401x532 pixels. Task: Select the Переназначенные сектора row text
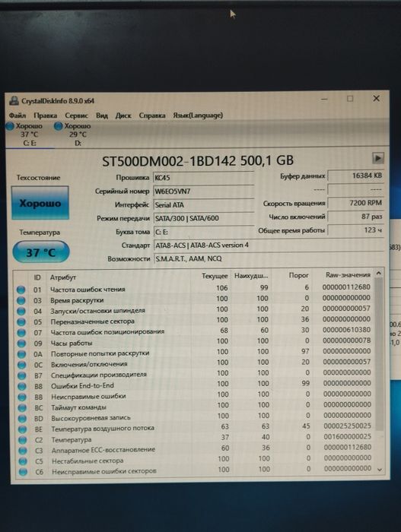[92, 321]
